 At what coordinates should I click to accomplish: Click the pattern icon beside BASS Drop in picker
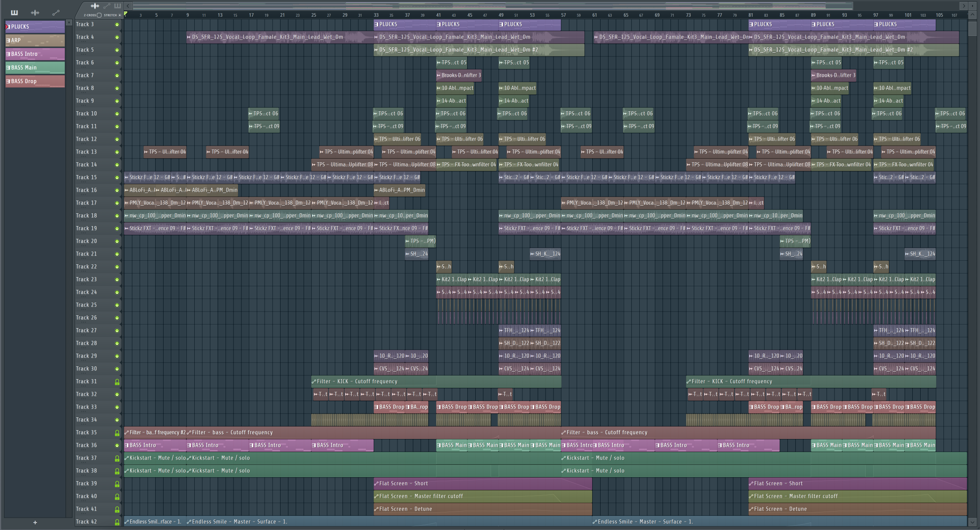tap(8, 81)
